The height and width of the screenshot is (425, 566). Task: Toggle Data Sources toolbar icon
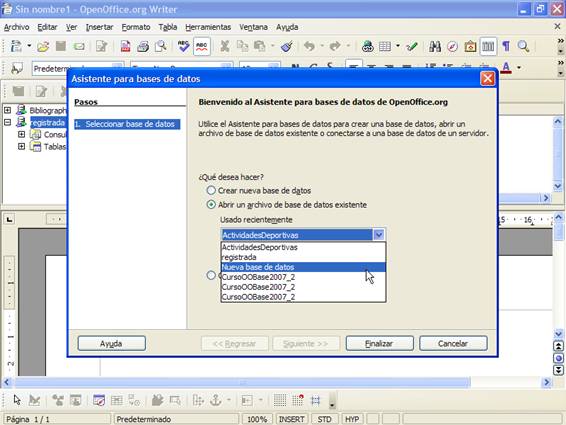click(488, 47)
